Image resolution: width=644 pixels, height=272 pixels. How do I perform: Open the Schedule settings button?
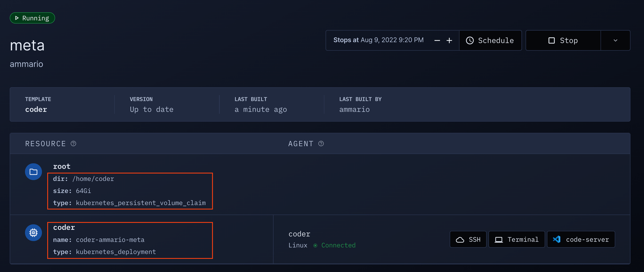click(x=490, y=41)
